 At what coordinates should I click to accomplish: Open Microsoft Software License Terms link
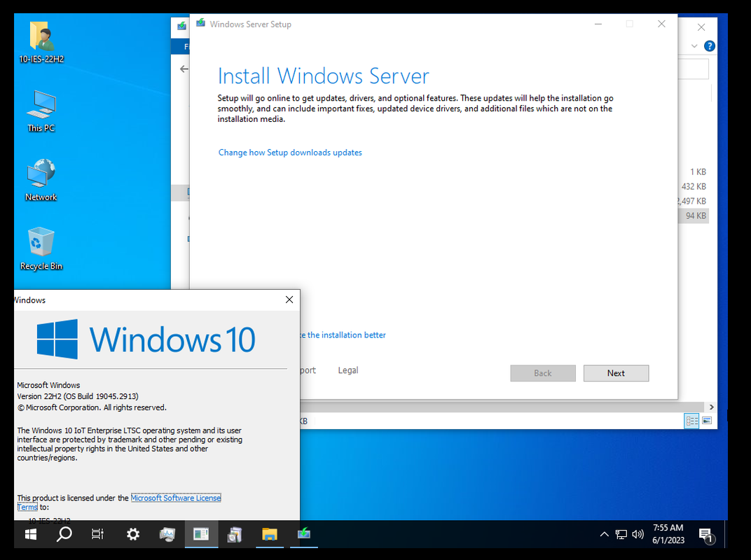point(176,498)
